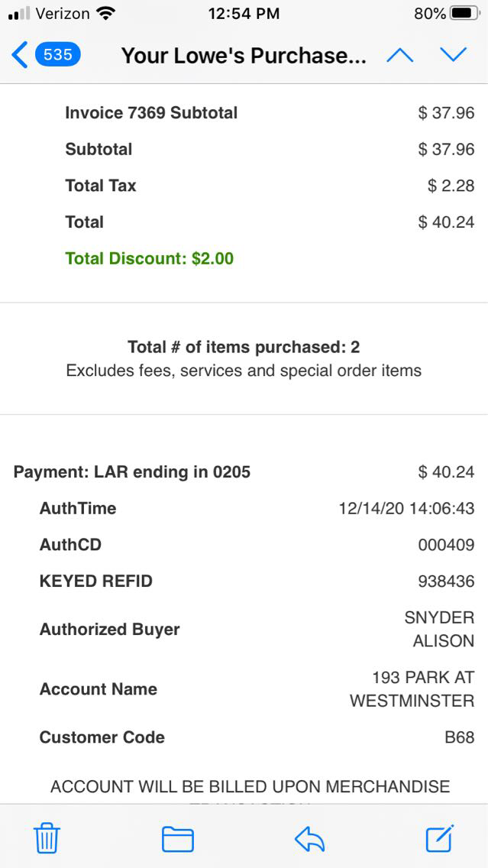Screen dimensions: 488x868
Task: Tap the 535 unread inbox badge
Action: pyautogui.click(x=58, y=55)
